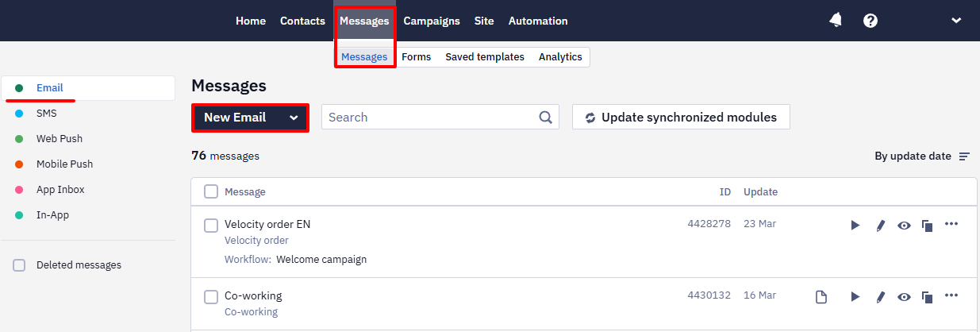Edit Co-working with pencil icon
Image resolution: width=980 pixels, height=332 pixels.
(880, 297)
